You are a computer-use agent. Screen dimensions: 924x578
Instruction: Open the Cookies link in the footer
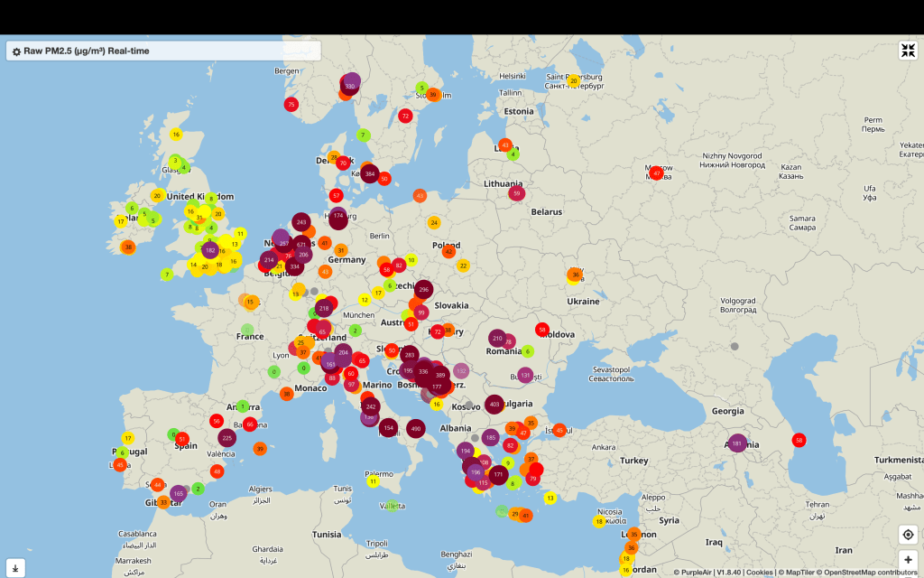760,572
